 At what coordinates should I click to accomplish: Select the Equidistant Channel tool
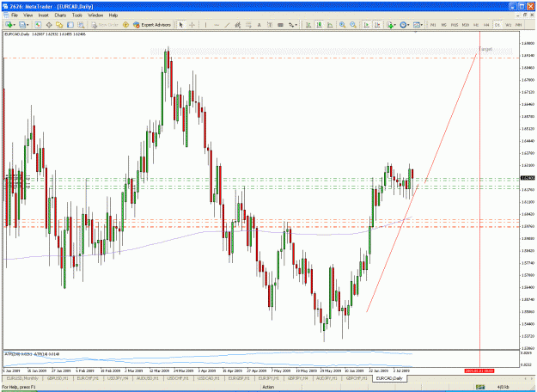[x=238, y=25]
